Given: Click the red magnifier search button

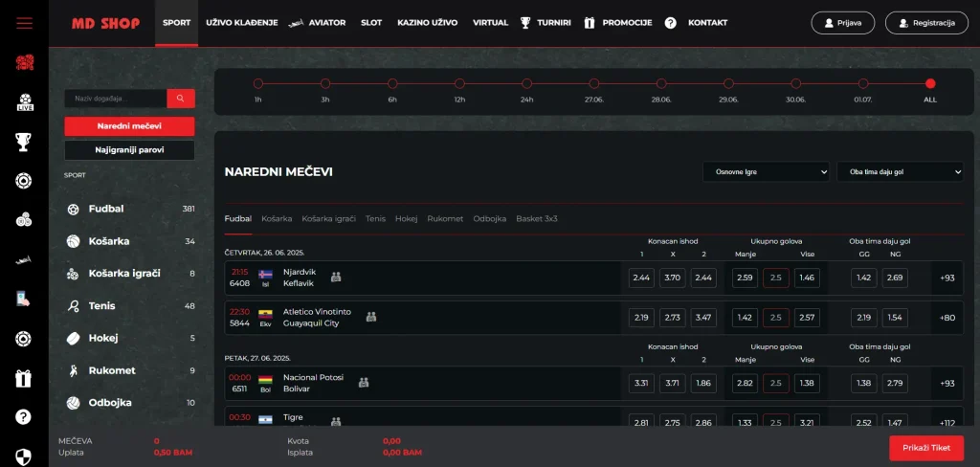Looking at the screenshot, I should 181,99.
